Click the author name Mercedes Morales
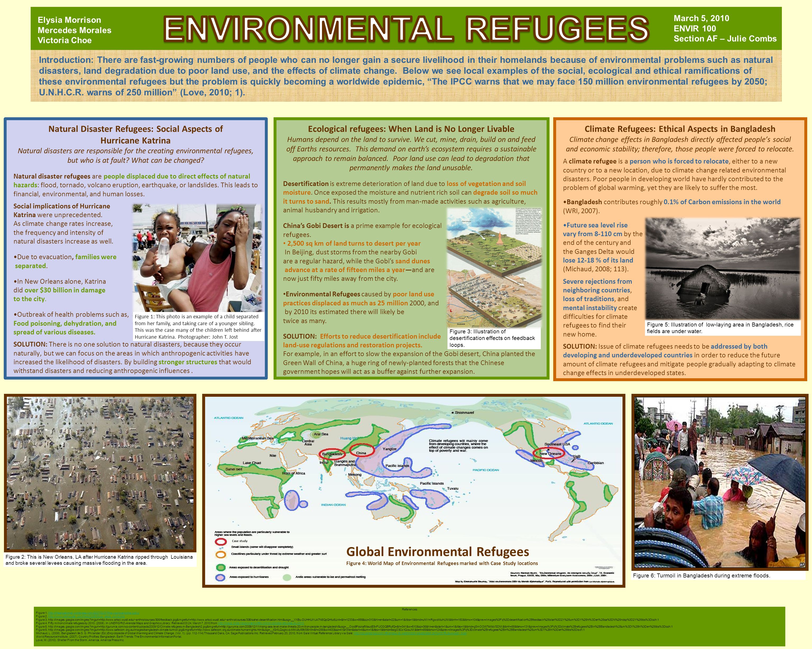 75,30
